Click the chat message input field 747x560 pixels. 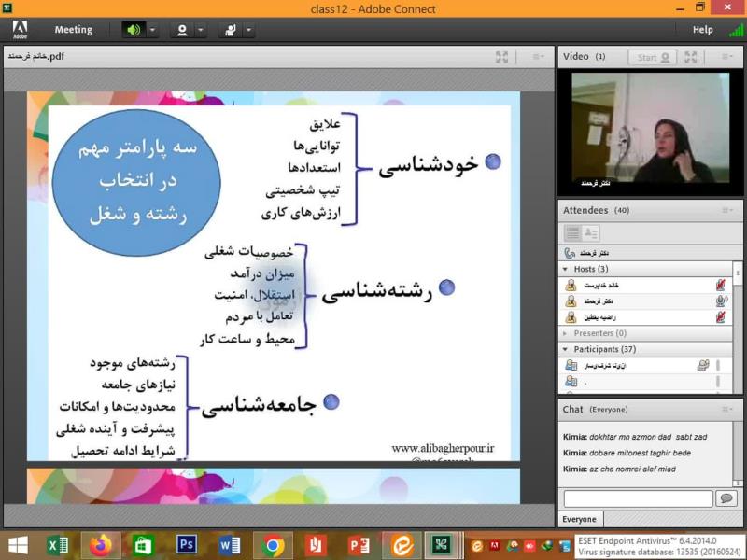pos(638,499)
